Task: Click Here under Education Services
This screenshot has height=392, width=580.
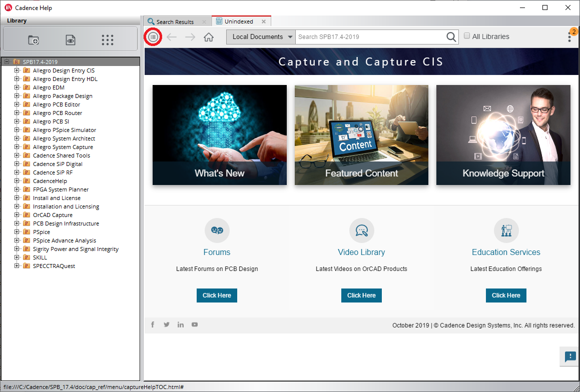Action: click(x=506, y=295)
